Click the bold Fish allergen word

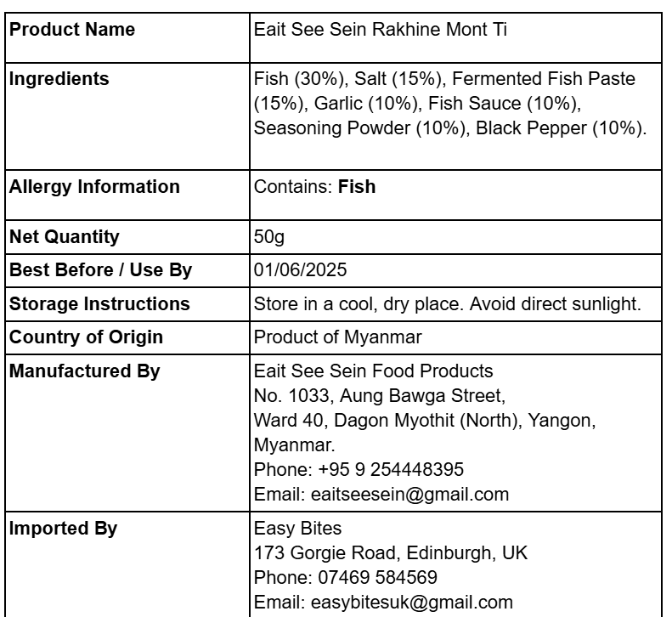coord(357,186)
